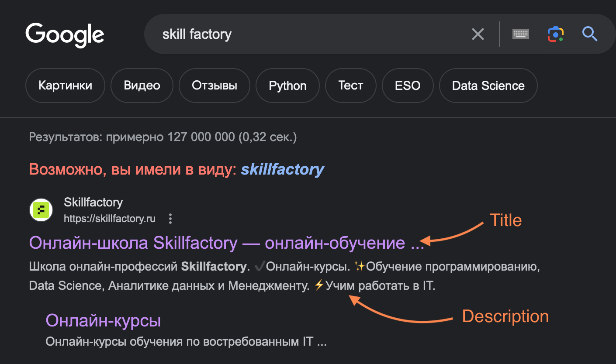Select the Отзывы filter chip
Viewport: 616px width, 364px height.
click(x=215, y=85)
